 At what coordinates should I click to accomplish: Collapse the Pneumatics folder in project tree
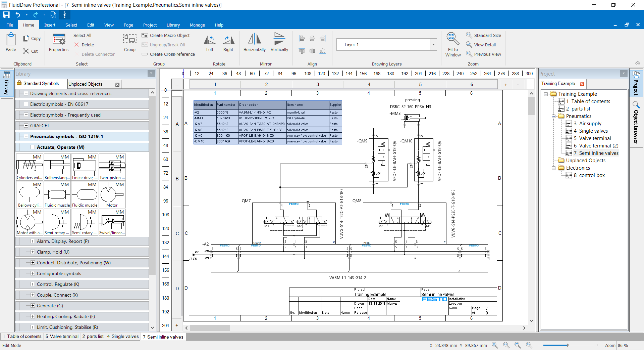tap(554, 116)
